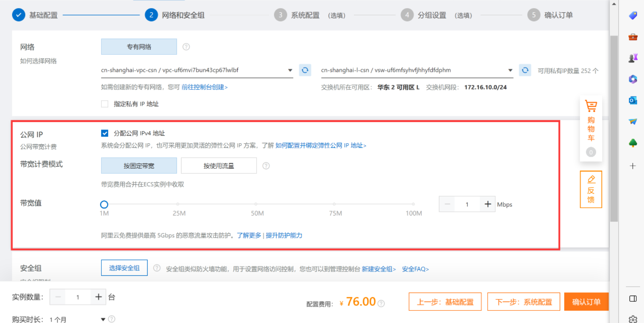This screenshot has height=323, width=644.
Task: Click the 选择安全组 button
Action: pyautogui.click(x=124, y=268)
